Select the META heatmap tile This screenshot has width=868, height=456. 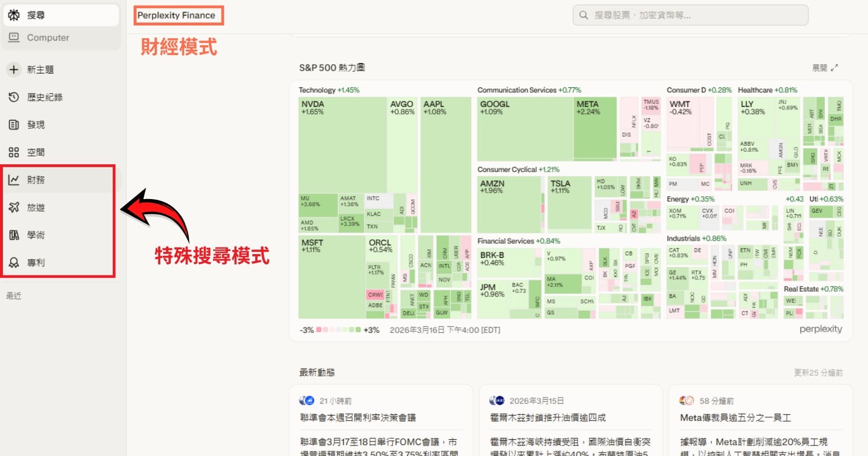(595, 128)
